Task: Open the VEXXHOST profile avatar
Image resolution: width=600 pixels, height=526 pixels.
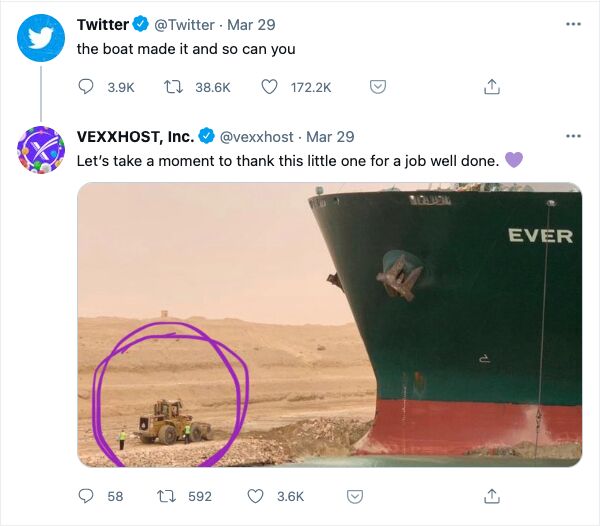Action: tap(41, 150)
